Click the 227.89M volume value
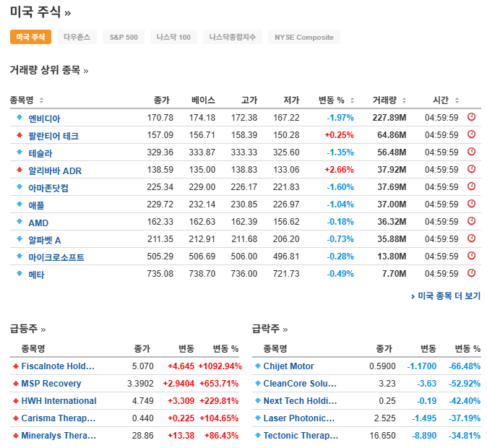The height and width of the screenshot is (448, 487). [389, 118]
